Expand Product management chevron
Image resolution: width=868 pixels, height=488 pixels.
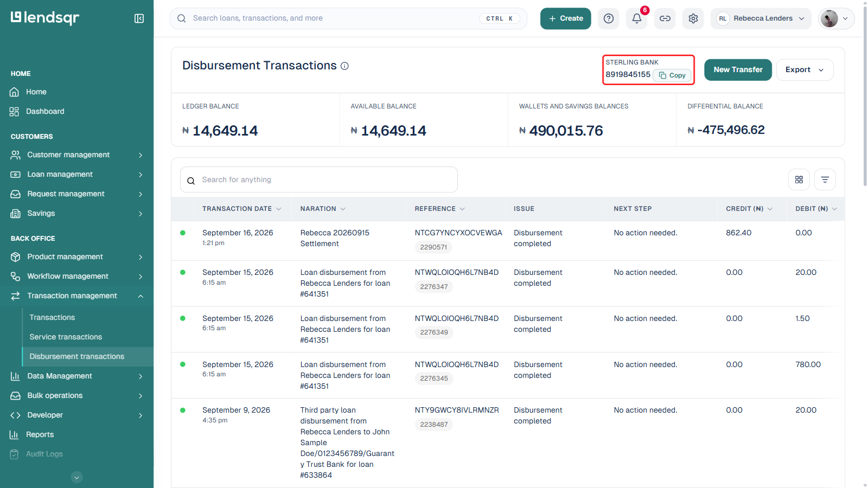[x=141, y=257]
